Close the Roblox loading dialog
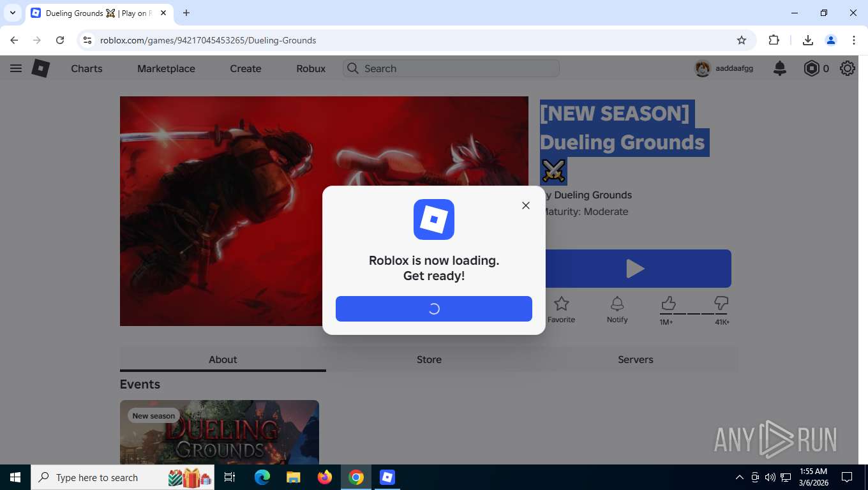This screenshot has height=490, width=868. (x=526, y=205)
